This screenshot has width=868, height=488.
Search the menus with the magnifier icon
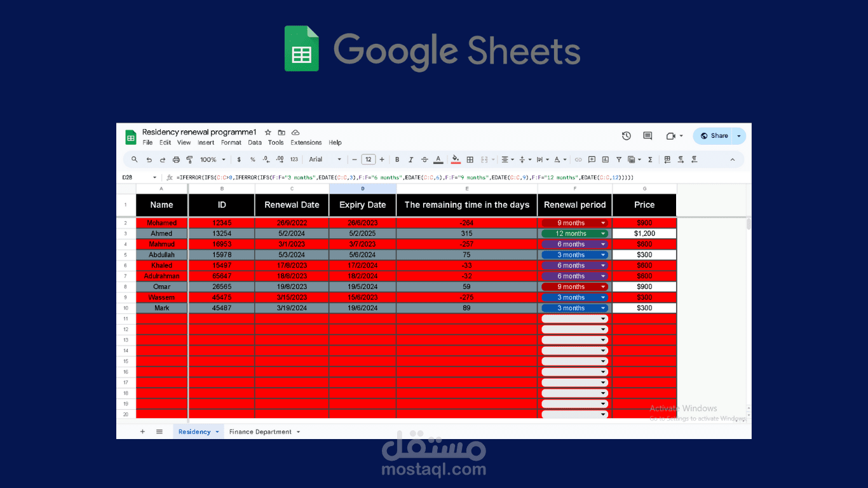coord(134,159)
